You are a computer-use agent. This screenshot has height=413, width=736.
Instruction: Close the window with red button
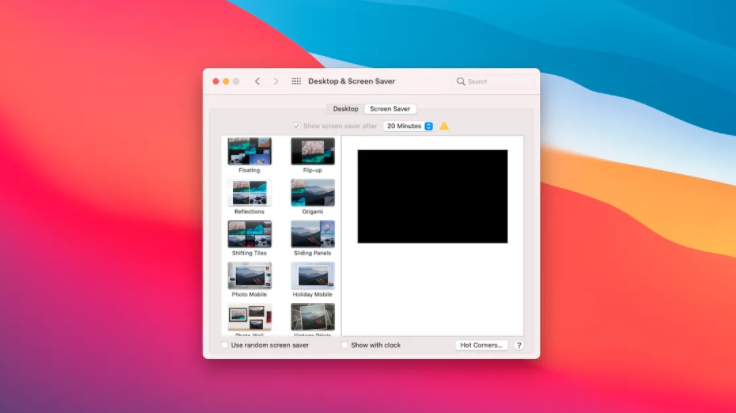tap(216, 81)
